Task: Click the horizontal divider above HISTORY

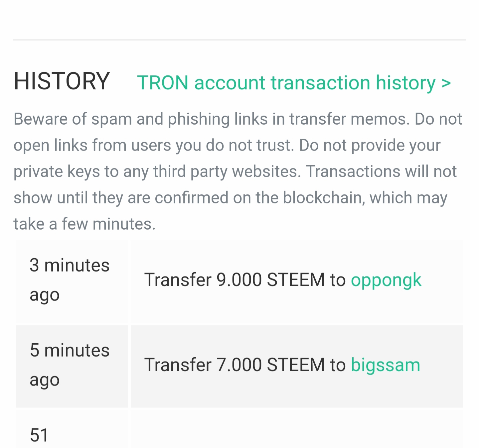Action: click(x=239, y=40)
